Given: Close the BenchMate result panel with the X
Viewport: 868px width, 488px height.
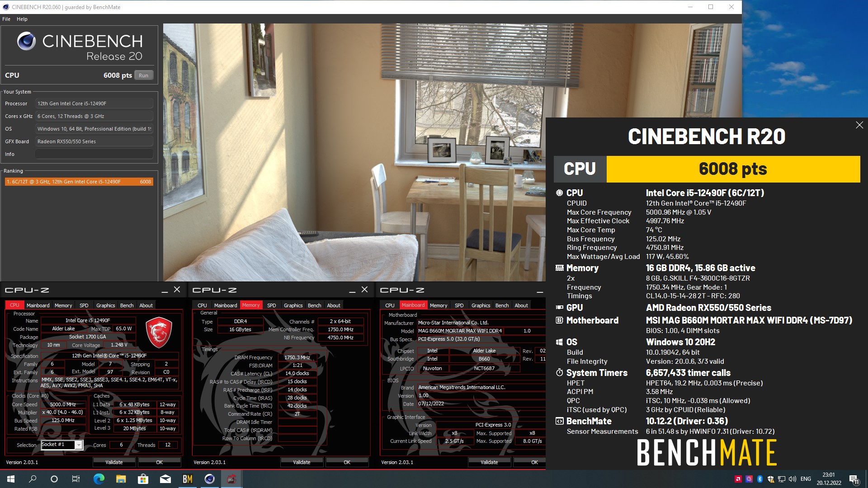Looking at the screenshot, I should (x=859, y=125).
